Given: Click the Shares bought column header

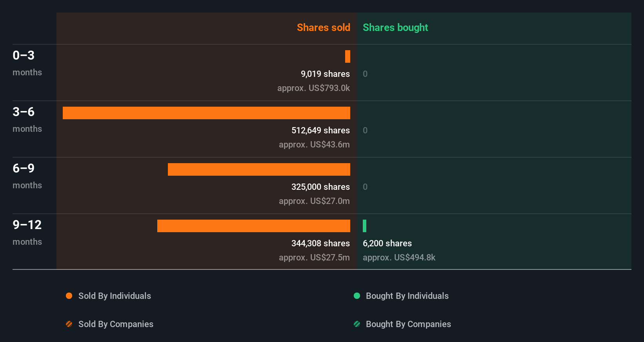Looking at the screenshot, I should [395, 27].
